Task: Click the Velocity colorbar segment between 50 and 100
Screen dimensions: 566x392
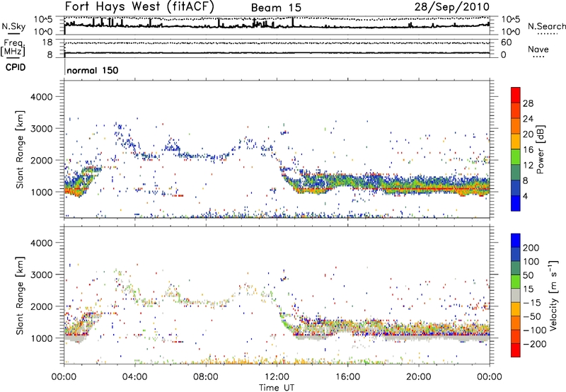Action: (516, 268)
